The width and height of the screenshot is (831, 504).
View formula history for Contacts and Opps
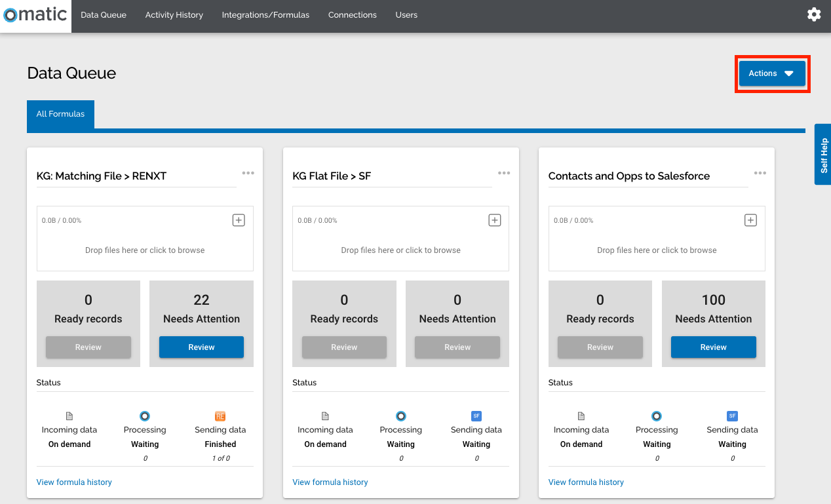(x=585, y=482)
